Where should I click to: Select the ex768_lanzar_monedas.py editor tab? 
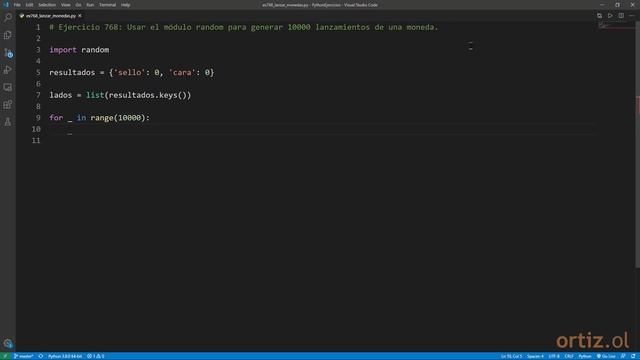[x=51, y=16]
